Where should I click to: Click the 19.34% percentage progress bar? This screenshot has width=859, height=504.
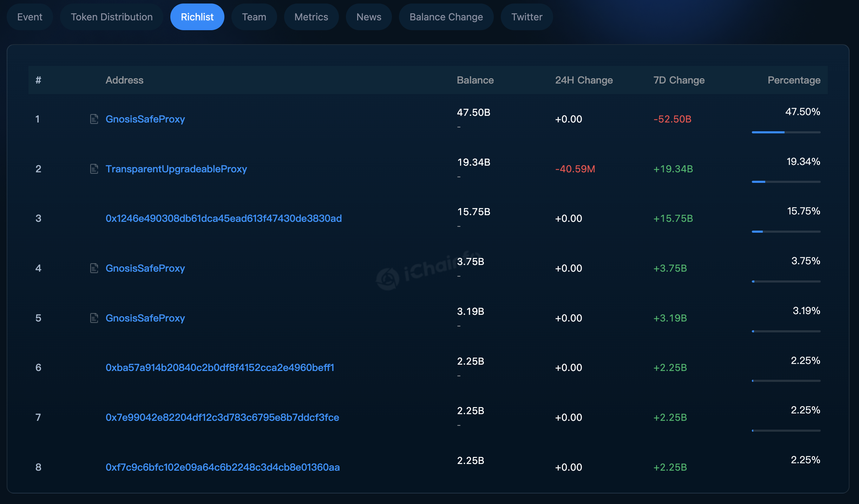pyautogui.click(x=786, y=182)
